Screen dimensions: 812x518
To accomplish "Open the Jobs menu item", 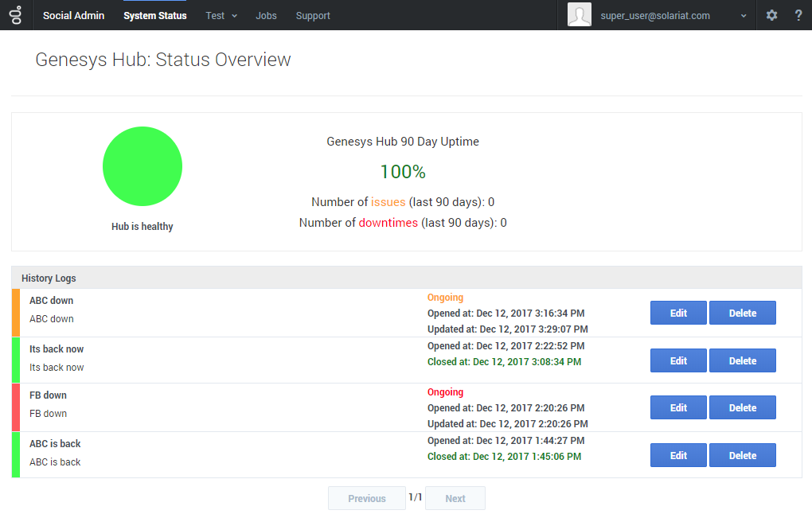I will 266,16.
